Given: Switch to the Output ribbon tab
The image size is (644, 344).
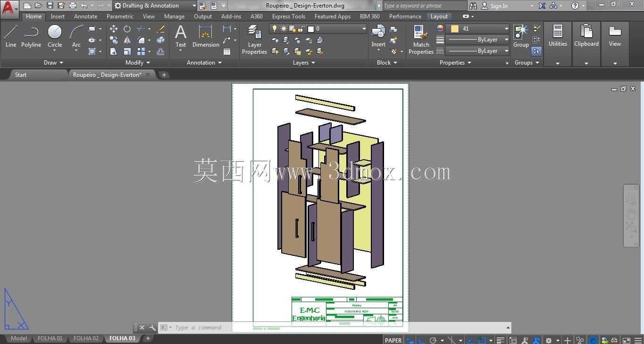Looking at the screenshot, I should tap(203, 16).
